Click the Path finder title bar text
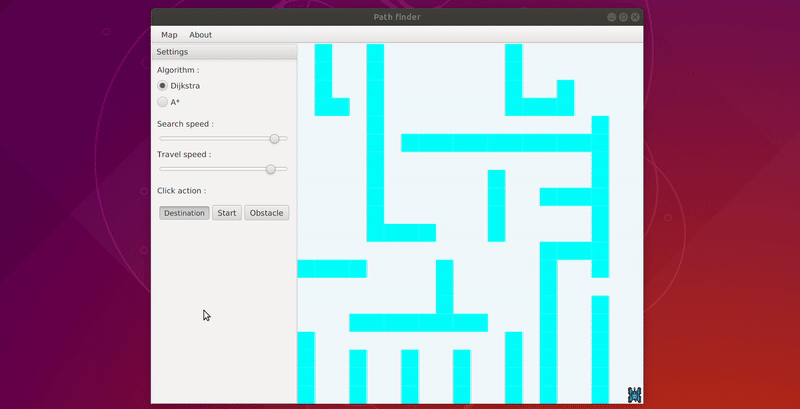 [397, 17]
